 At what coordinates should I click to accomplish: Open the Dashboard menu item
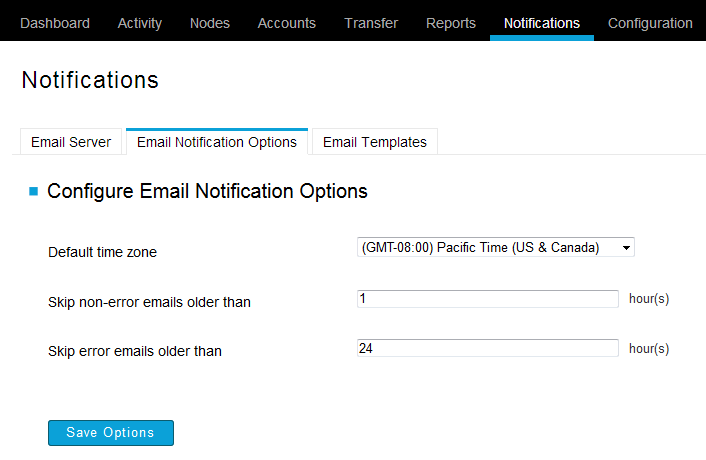coord(55,23)
